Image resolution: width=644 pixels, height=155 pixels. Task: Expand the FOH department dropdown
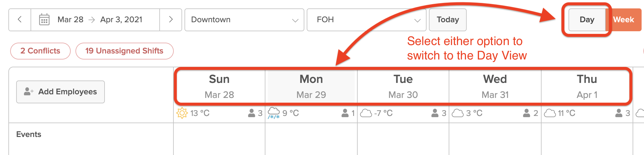(x=366, y=20)
